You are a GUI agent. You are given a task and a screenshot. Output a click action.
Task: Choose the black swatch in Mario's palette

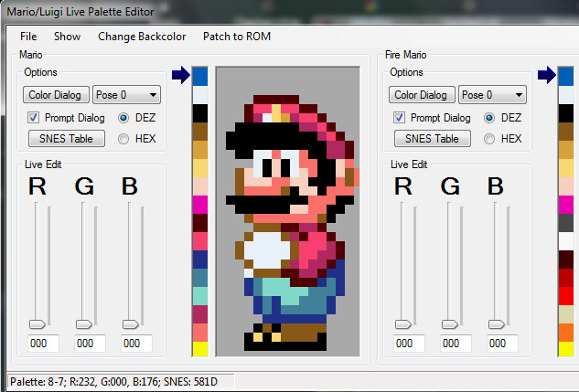coord(200,112)
